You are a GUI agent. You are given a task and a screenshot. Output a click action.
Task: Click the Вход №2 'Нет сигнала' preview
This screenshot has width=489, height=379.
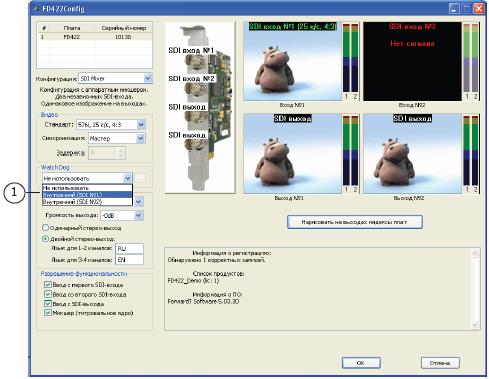(x=412, y=61)
